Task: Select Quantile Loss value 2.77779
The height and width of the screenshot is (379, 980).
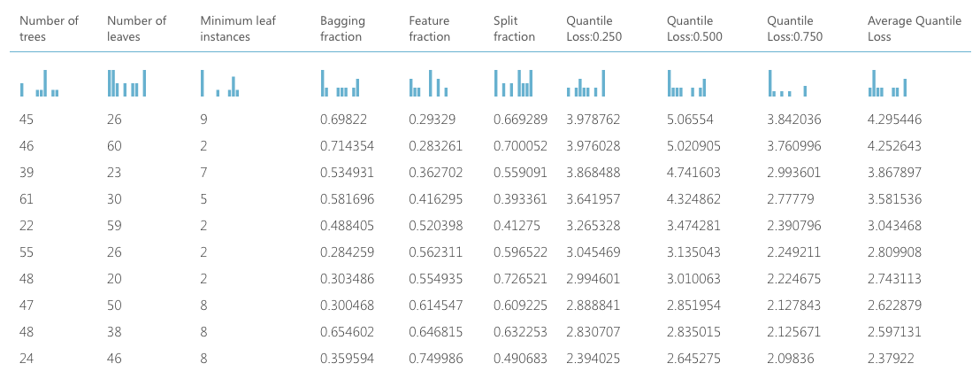Action: click(x=790, y=199)
